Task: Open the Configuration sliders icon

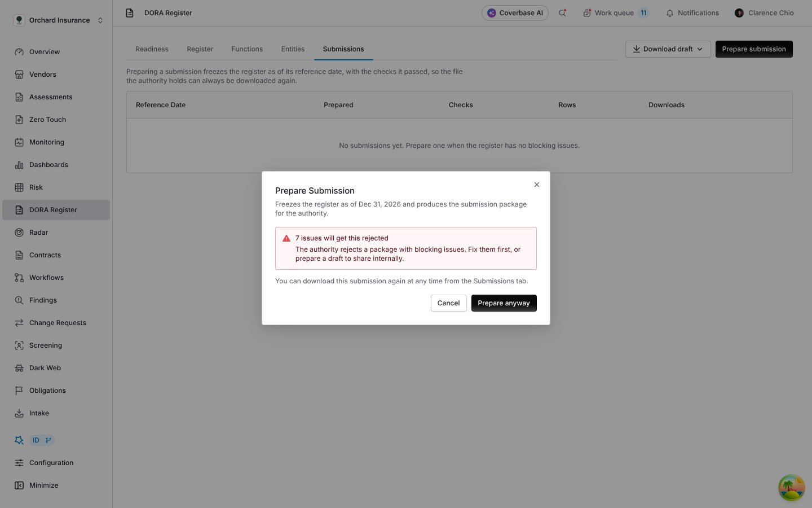Action: (19, 463)
